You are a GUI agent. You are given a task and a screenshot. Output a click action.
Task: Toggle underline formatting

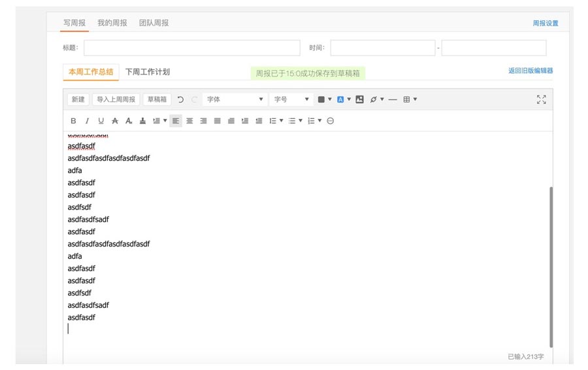pos(101,121)
